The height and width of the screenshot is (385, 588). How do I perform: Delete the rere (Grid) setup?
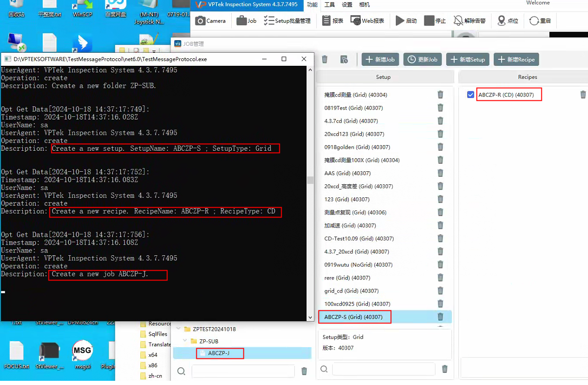(440, 278)
